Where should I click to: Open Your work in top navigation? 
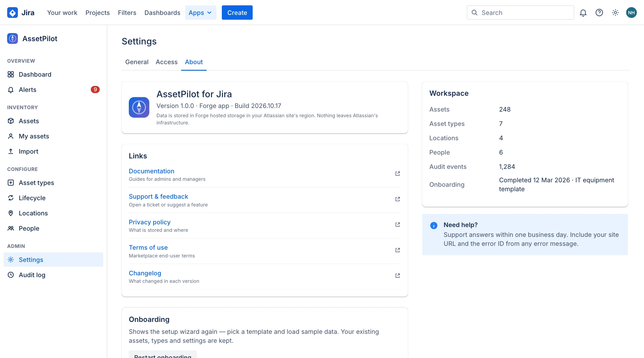[x=62, y=13]
